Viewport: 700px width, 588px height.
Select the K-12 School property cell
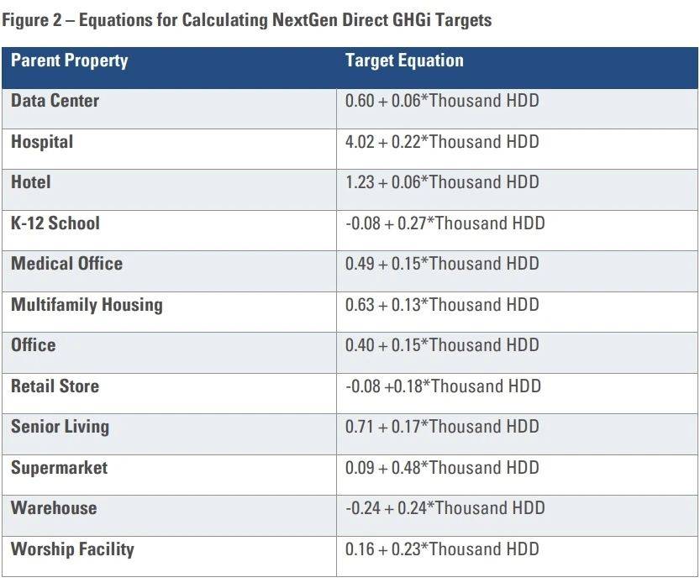point(55,223)
